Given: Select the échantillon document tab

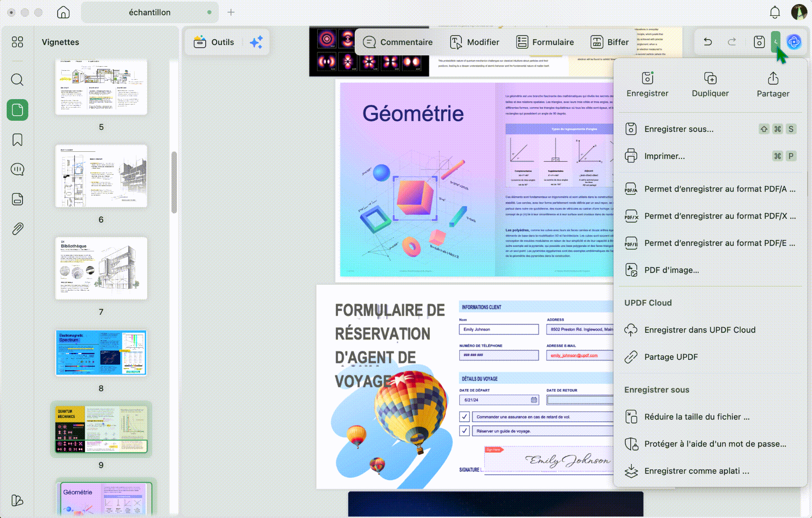Looking at the screenshot, I should click(x=150, y=12).
